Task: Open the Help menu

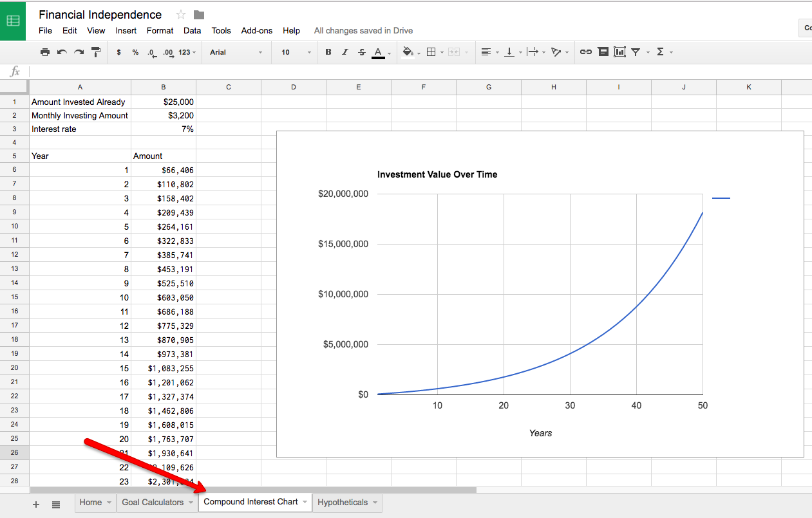Action: coord(291,30)
